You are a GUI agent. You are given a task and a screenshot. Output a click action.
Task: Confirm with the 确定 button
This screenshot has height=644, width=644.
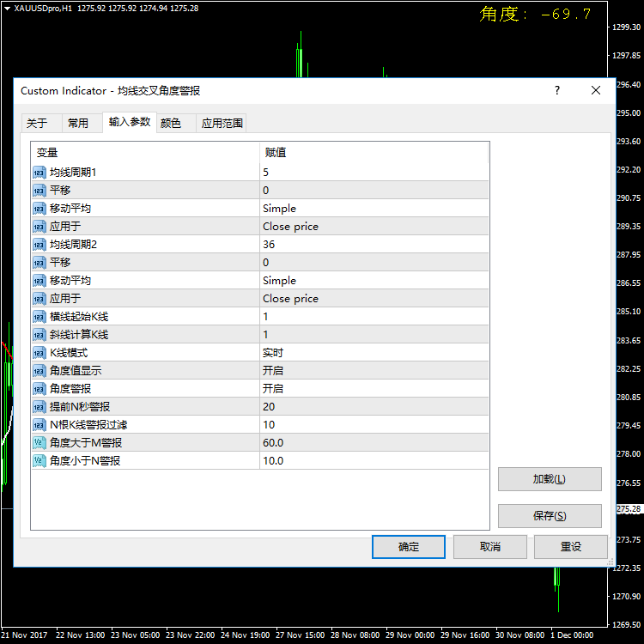pos(409,547)
